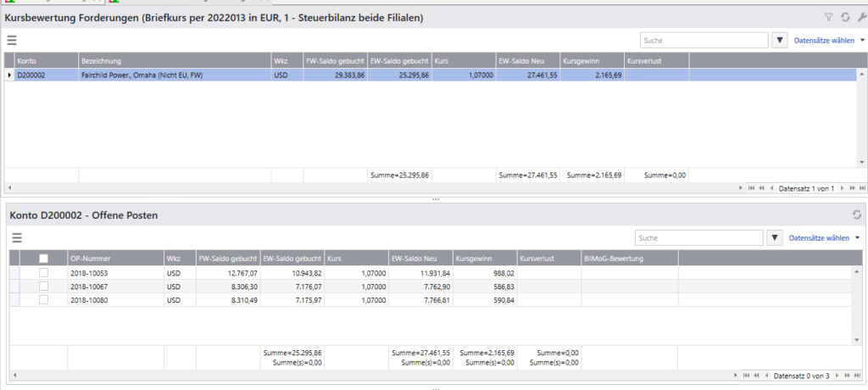Viewport: 868px width, 390px height.
Task: Open search options dropdown in Offene Posten
Action: [775, 238]
